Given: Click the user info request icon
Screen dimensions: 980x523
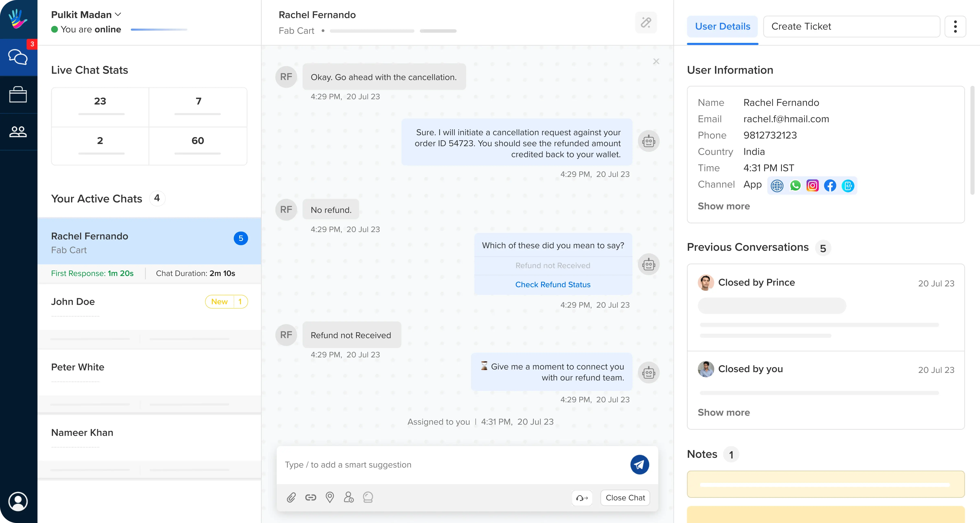Looking at the screenshot, I should coord(349,497).
